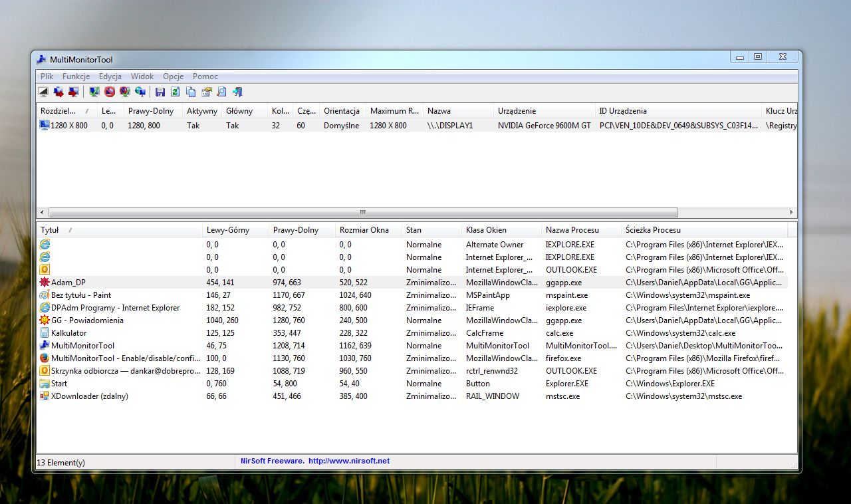
Task: Click the move window to primary monitor icon
Action: point(73,92)
